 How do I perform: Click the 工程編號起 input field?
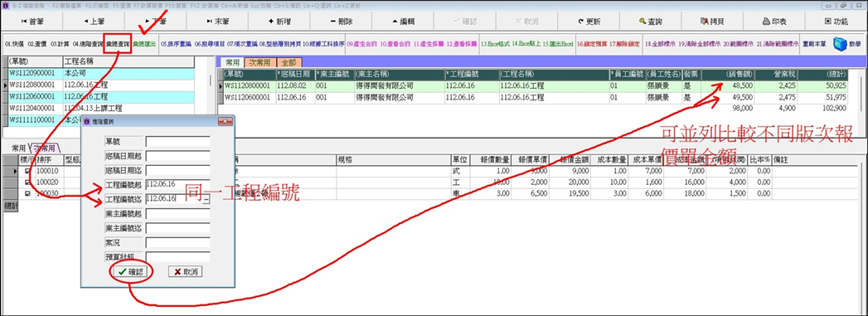coord(177,185)
